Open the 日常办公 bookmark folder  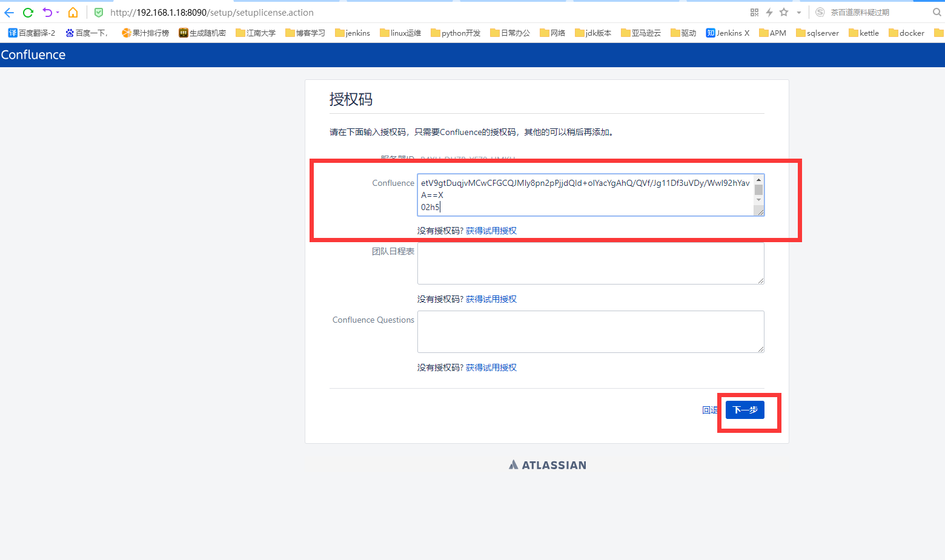510,33
